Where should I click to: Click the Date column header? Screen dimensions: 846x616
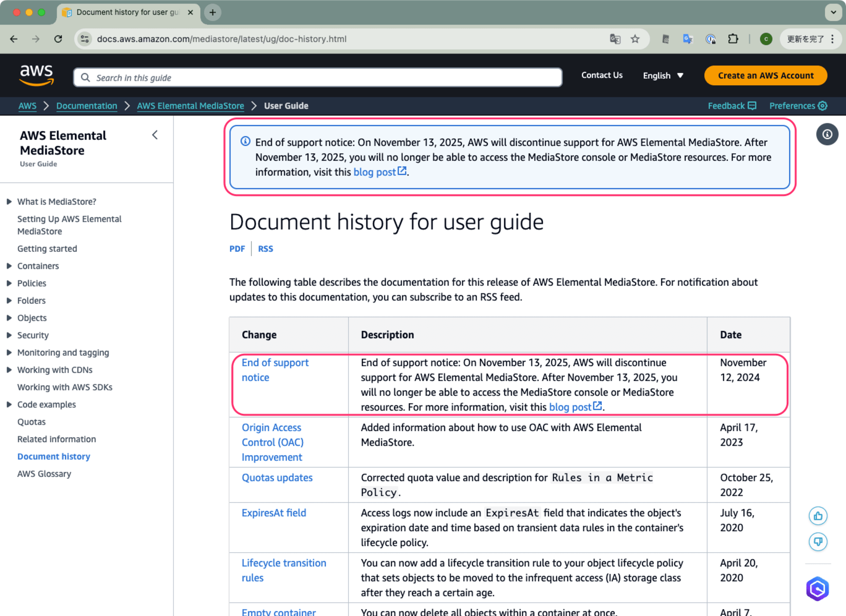coord(731,335)
